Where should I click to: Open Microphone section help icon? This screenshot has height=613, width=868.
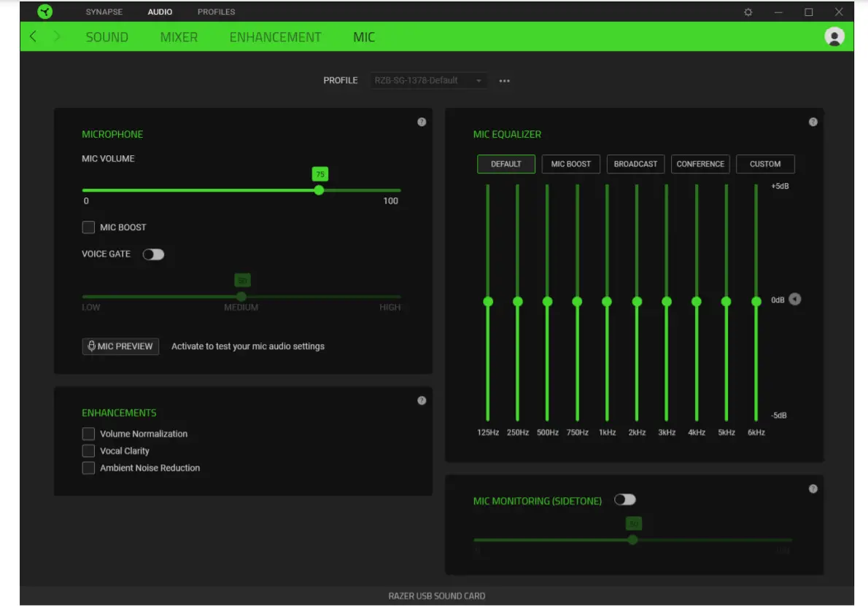click(x=422, y=122)
